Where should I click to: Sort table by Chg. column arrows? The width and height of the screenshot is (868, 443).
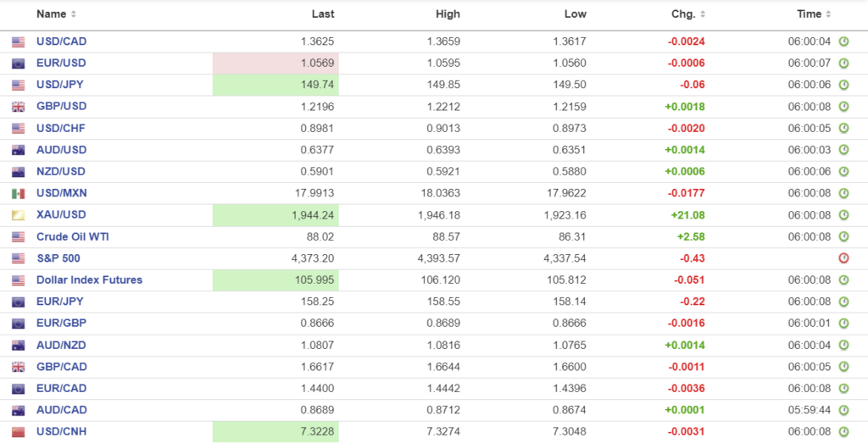click(x=703, y=14)
